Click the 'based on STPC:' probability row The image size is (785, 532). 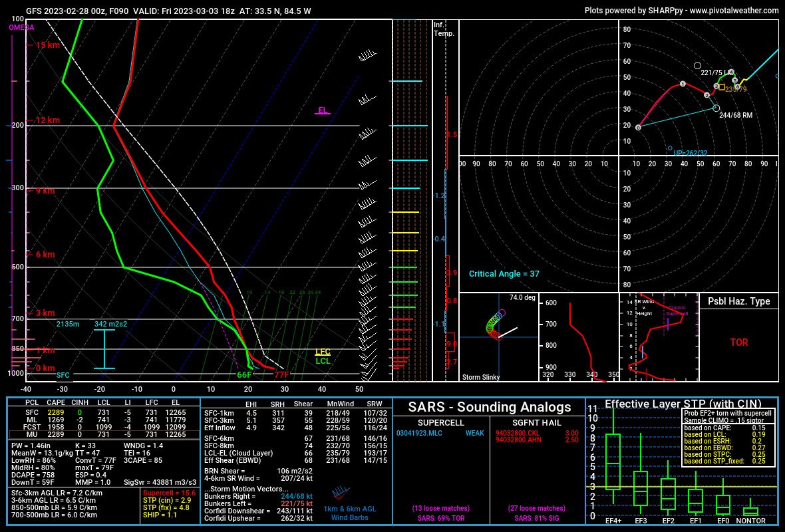pyautogui.click(x=725, y=454)
